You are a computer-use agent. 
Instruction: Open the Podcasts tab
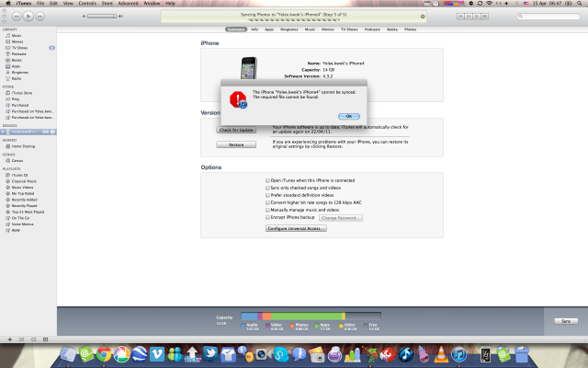[x=372, y=29]
